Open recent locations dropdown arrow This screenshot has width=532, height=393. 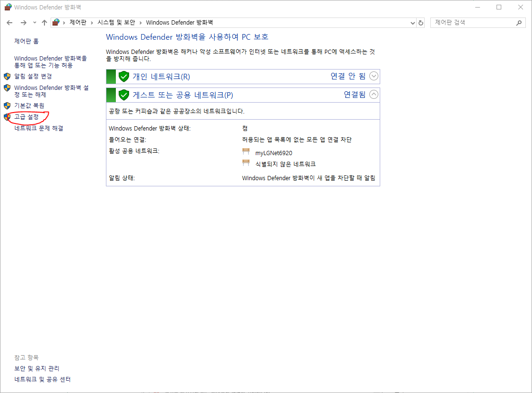[x=35, y=23]
